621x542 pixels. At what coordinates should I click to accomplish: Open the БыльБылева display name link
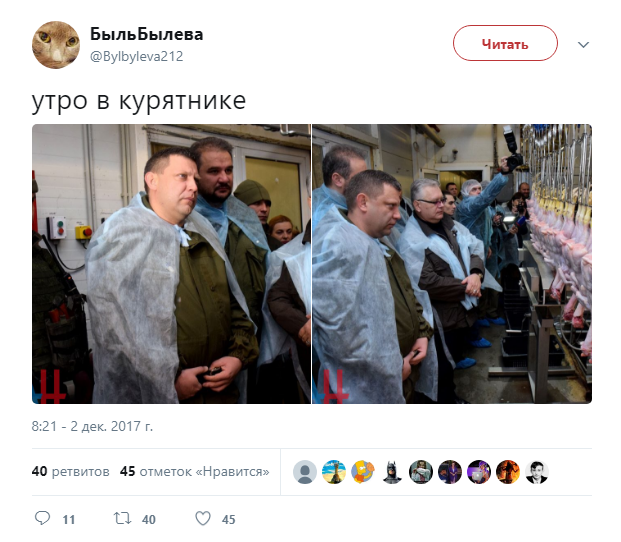click(x=147, y=34)
